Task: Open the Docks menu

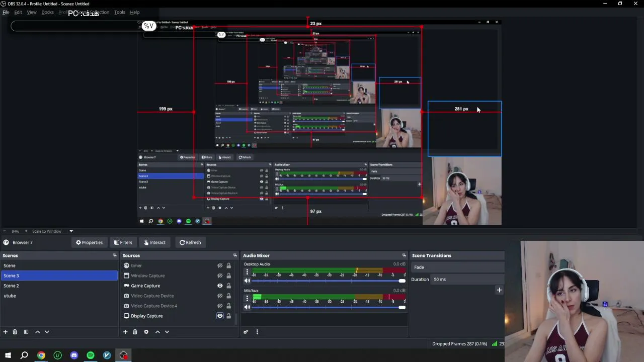Action: [47, 12]
